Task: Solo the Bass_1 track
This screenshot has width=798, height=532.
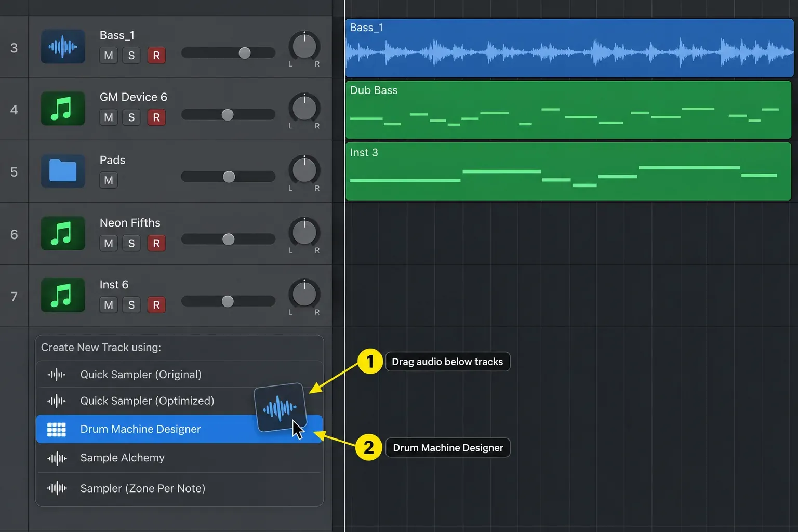Action: (131, 56)
